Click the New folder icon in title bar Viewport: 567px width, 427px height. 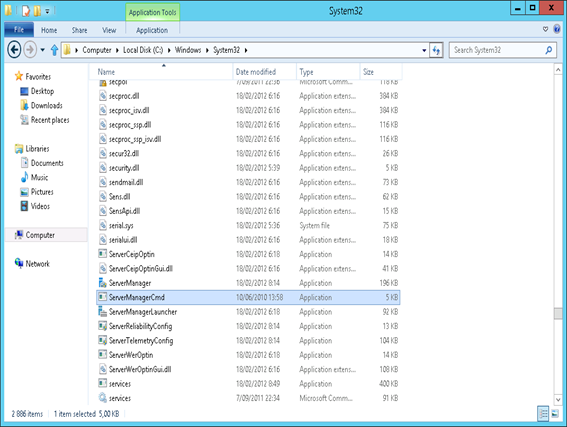coord(37,11)
